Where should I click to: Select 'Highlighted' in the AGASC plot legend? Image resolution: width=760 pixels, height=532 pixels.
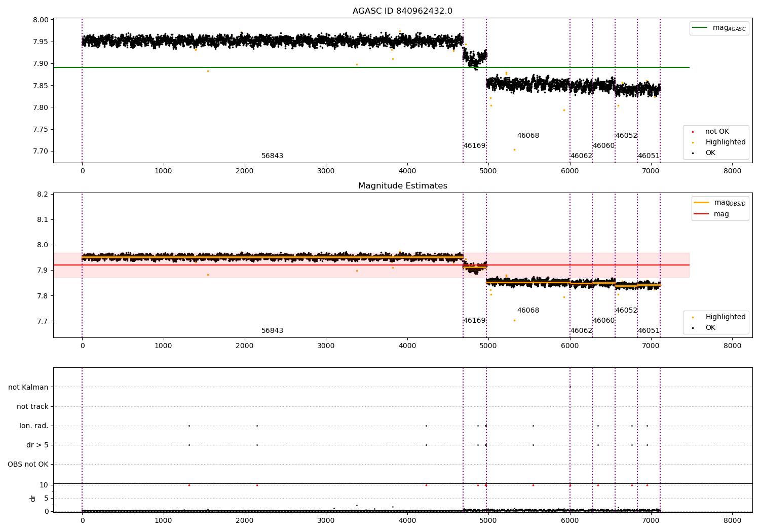tap(725, 142)
